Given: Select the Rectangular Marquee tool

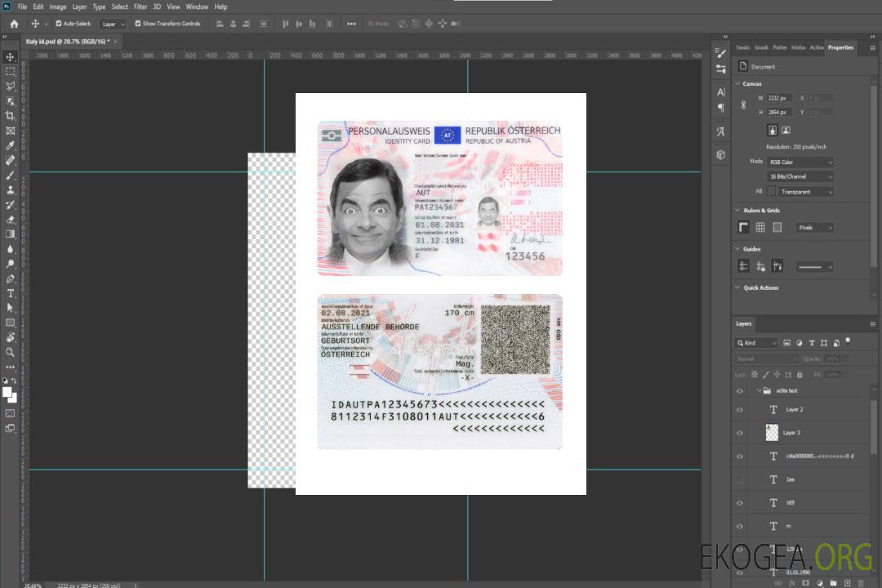Looking at the screenshot, I should tap(10, 72).
